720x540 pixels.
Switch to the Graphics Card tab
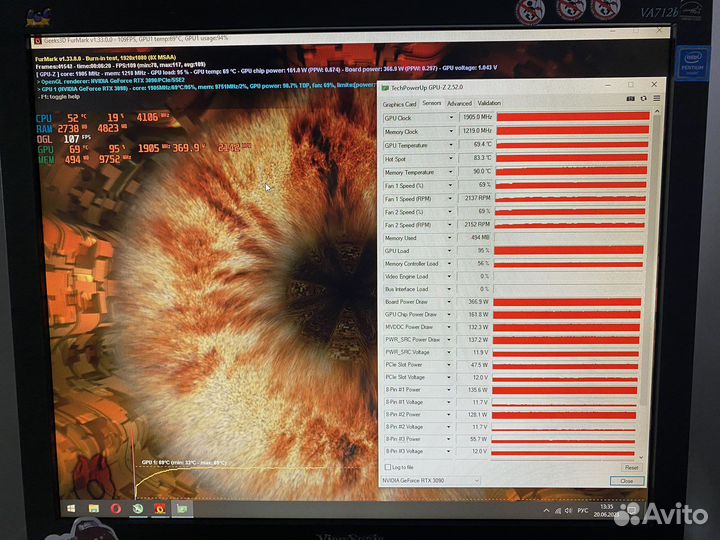click(x=399, y=103)
